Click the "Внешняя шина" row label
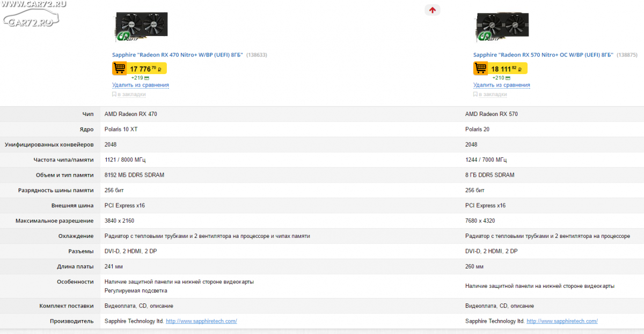 coord(72,206)
